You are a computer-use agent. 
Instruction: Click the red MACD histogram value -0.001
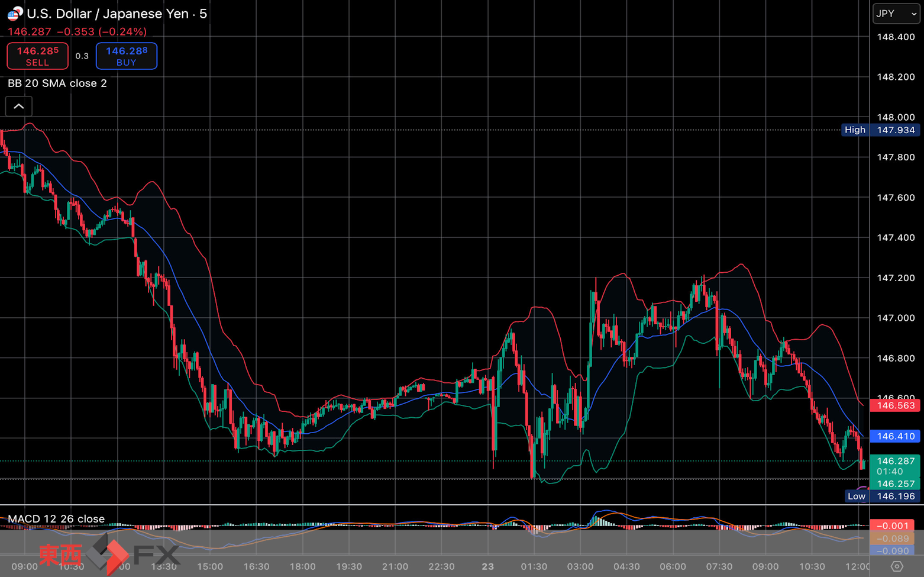click(x=892, y=526)
